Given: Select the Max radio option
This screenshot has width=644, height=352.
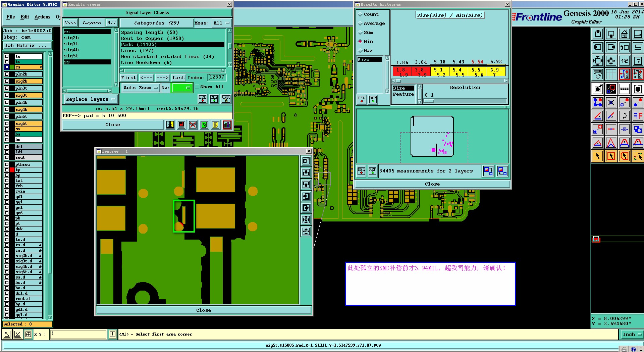Looking at the screenshot, I should (366, 51).
